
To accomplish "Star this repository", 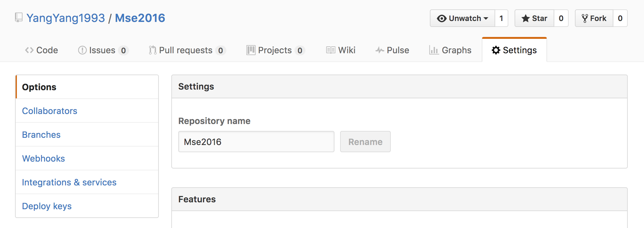I will click(534, 18).
